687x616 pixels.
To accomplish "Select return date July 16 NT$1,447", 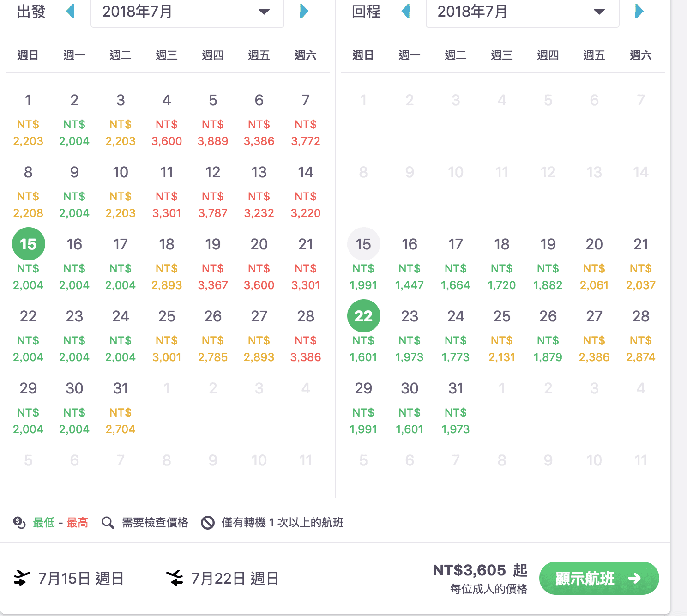I will tap(410, 264).
